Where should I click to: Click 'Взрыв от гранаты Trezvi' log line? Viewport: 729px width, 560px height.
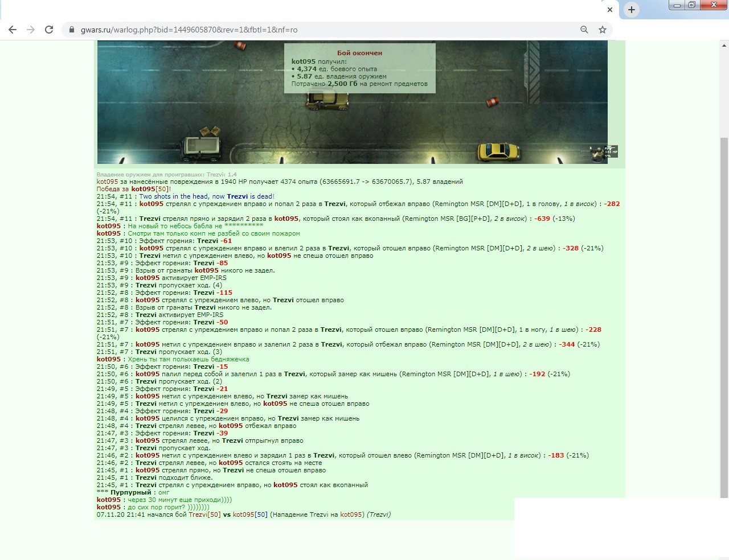coord(184,308)
